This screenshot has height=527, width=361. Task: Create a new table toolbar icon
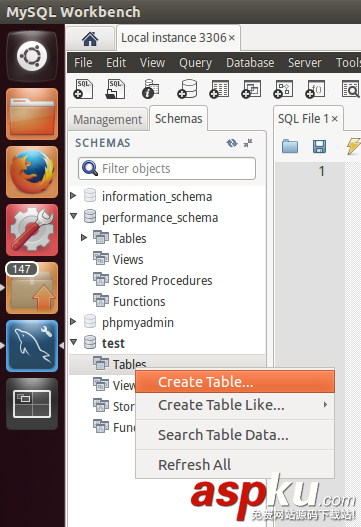tap(219, 89)
